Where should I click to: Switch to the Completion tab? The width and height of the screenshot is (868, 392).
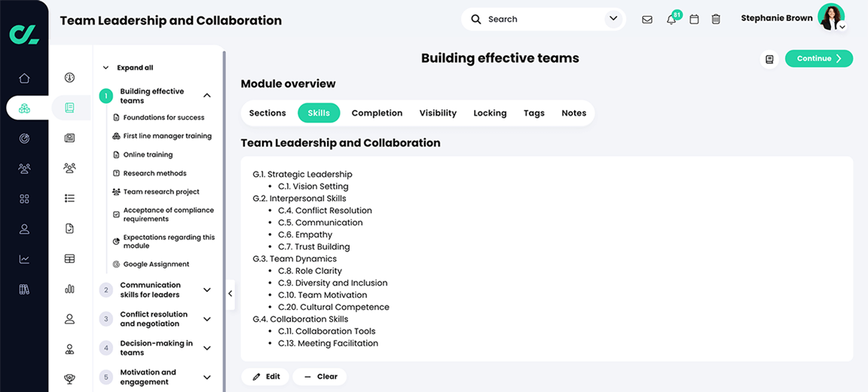click(377, 113)
